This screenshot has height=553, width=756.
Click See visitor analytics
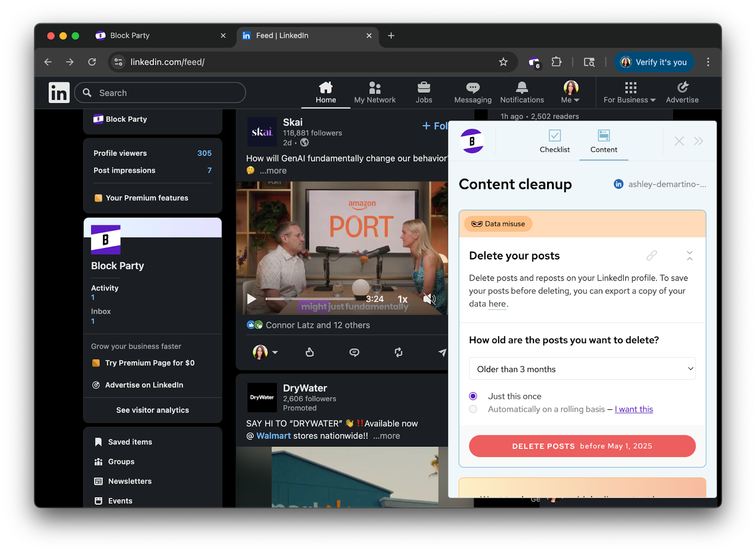153,410
